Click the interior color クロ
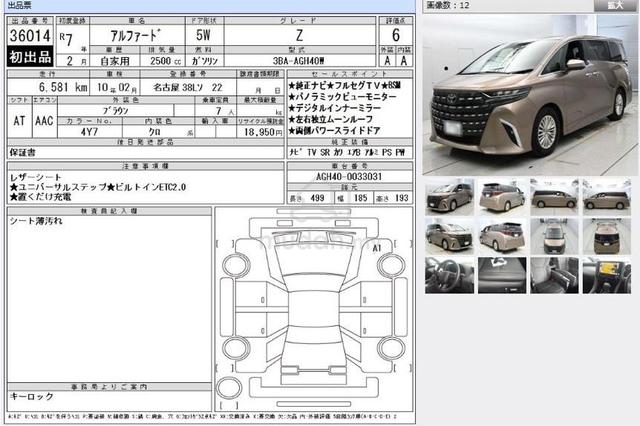640x426 pixels. [154, 132]
